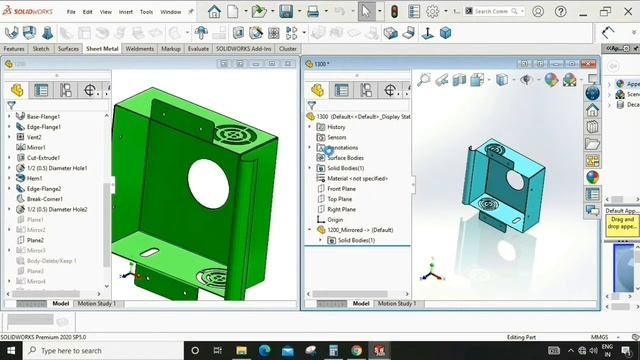Screen dimensions: 640x360
Task: Open PropertyManager tab in left window
Action: coord(41,90)
